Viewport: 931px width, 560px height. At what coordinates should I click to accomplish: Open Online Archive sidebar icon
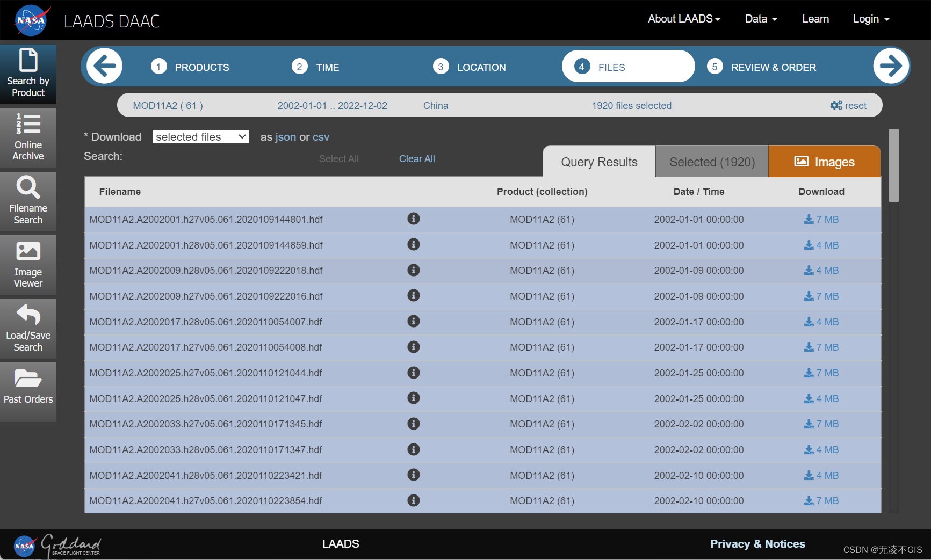point(28,137)
